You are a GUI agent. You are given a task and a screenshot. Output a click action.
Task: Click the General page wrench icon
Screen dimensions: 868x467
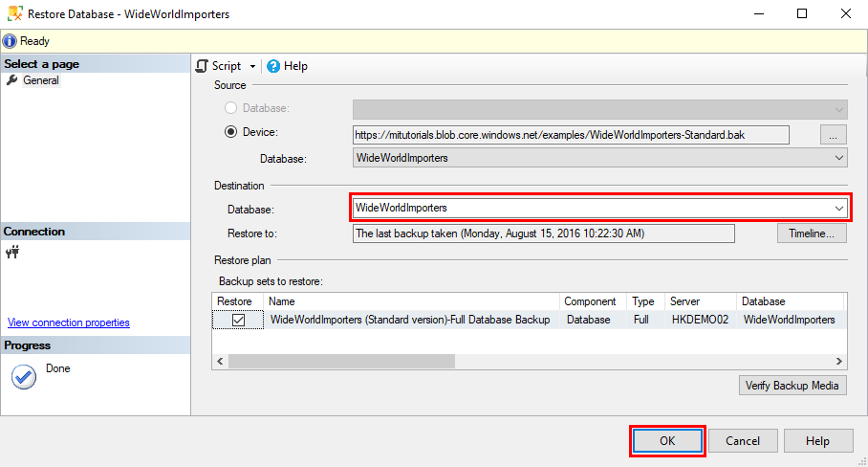(12, 80)
